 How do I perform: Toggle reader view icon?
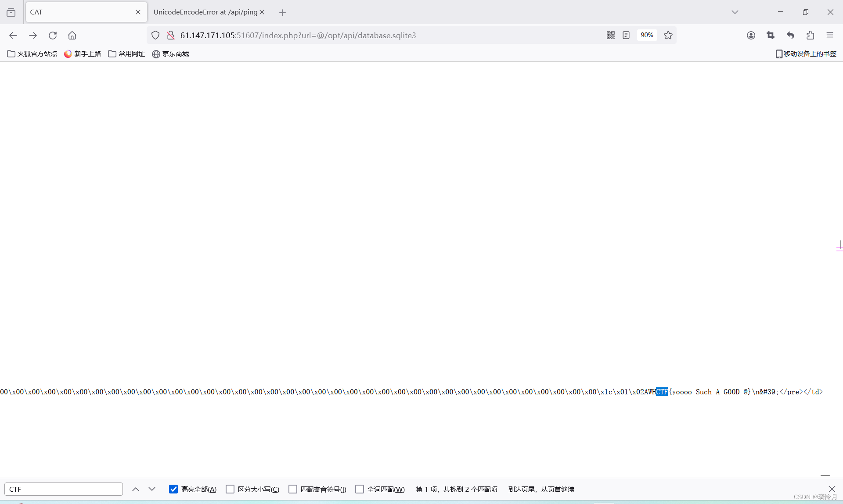click(626, 35)
